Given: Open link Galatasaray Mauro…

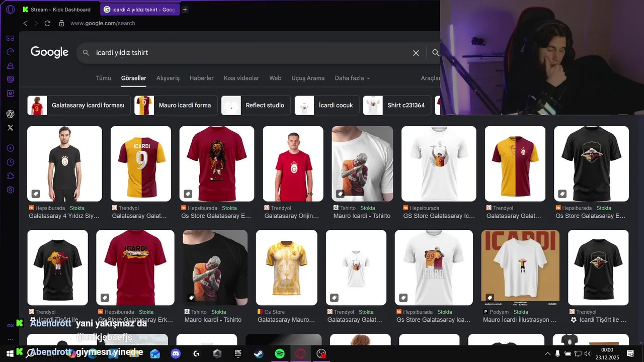Looking at the screenshot, I should click(286, 319).
